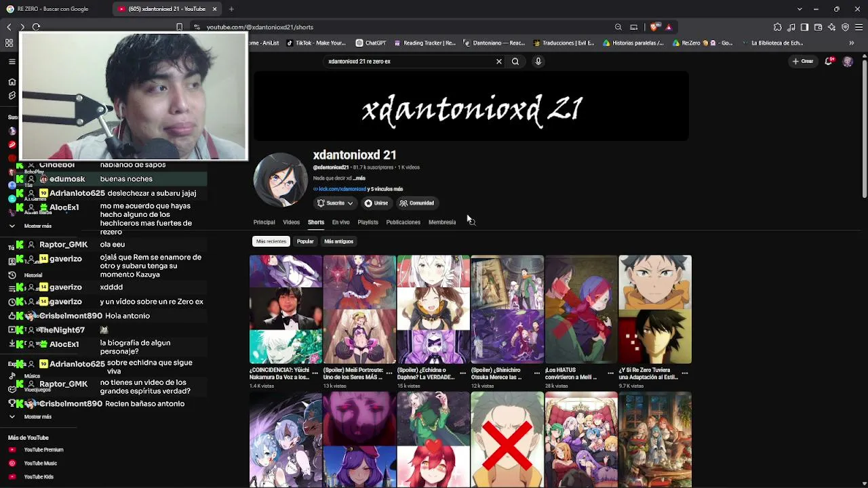Open options menu for 'Y Si Re Zero' short
This screenshot has height=488, width=868.
[x=685, y=373]
